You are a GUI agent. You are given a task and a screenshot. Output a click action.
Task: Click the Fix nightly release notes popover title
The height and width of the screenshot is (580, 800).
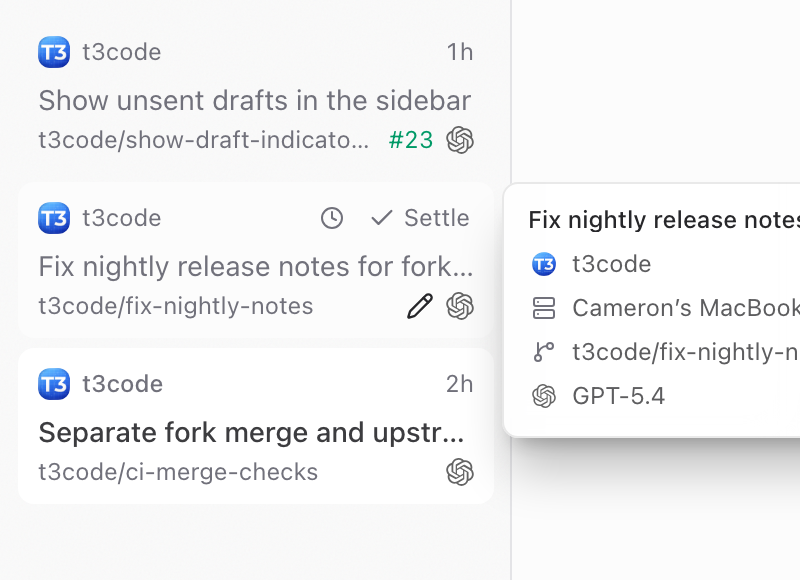coord(664,220)
